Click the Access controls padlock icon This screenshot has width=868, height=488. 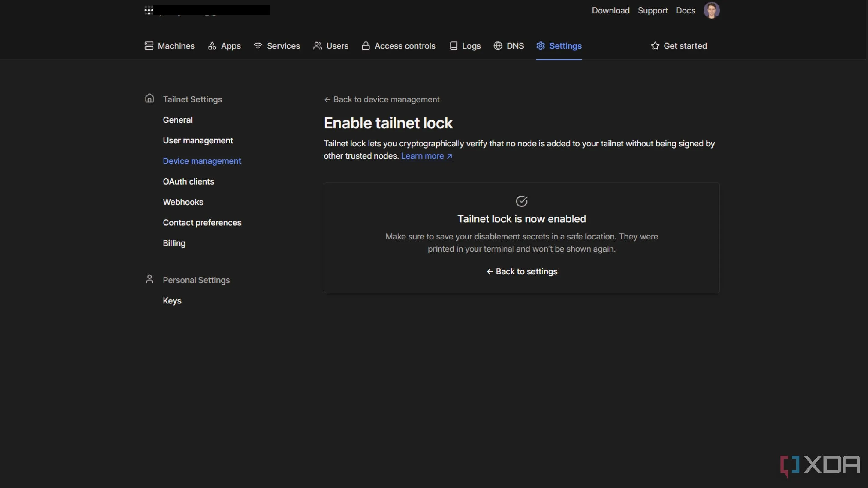pyautogui.click(x=366, y=46)
